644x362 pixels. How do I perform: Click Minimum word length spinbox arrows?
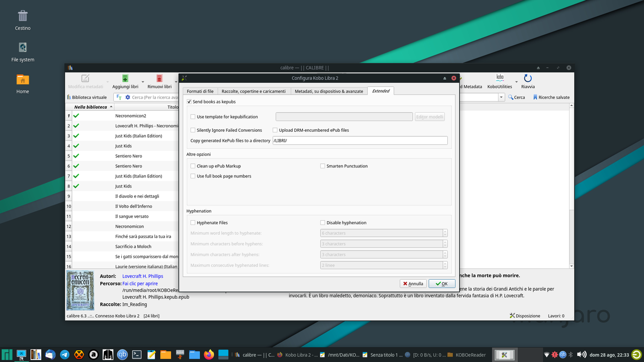point(445,233)
